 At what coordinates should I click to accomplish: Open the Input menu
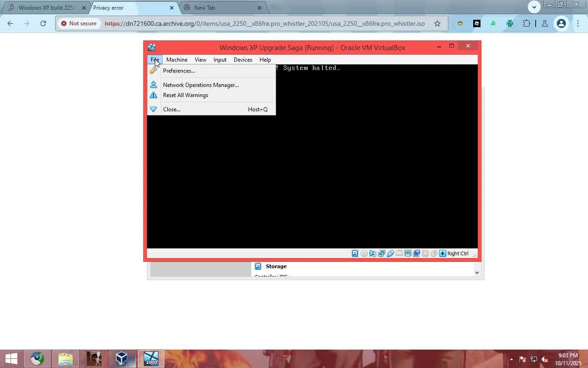click(x=220, y=60)
